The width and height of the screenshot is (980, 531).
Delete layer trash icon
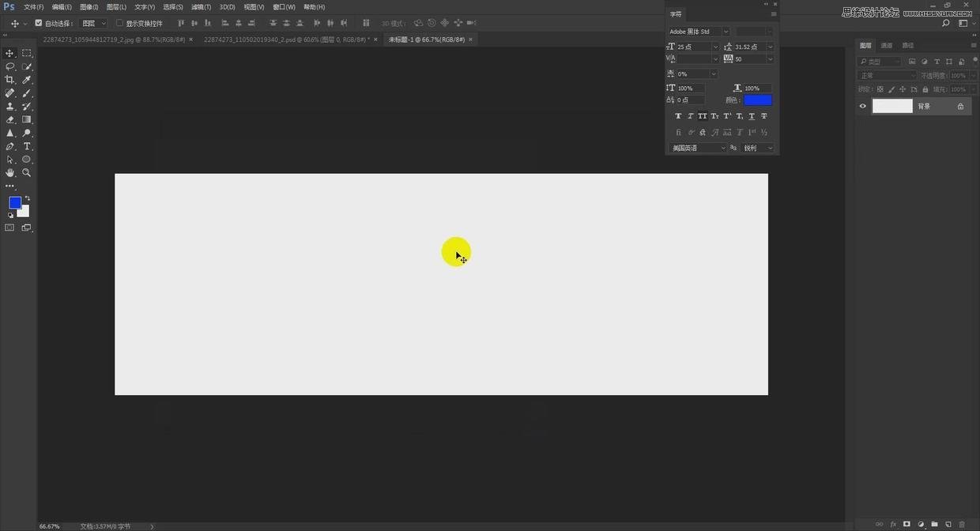(962, 524)
